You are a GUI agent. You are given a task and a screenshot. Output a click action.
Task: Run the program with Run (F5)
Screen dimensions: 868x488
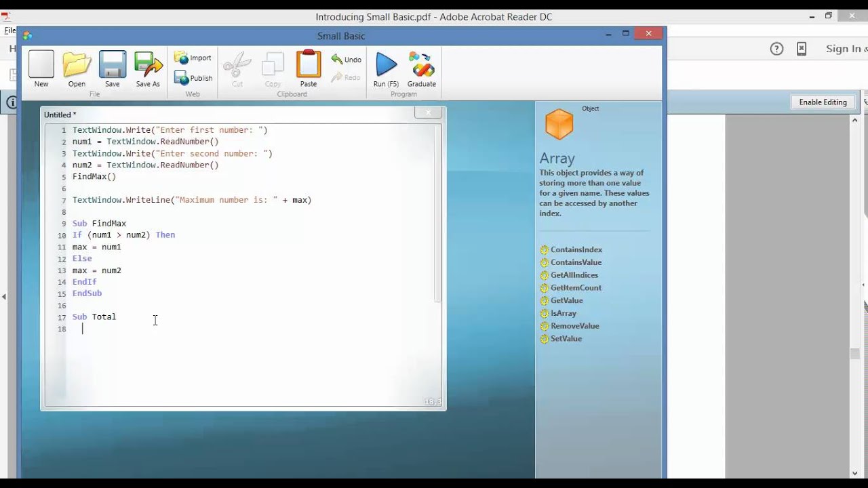(x=386, y=68)
